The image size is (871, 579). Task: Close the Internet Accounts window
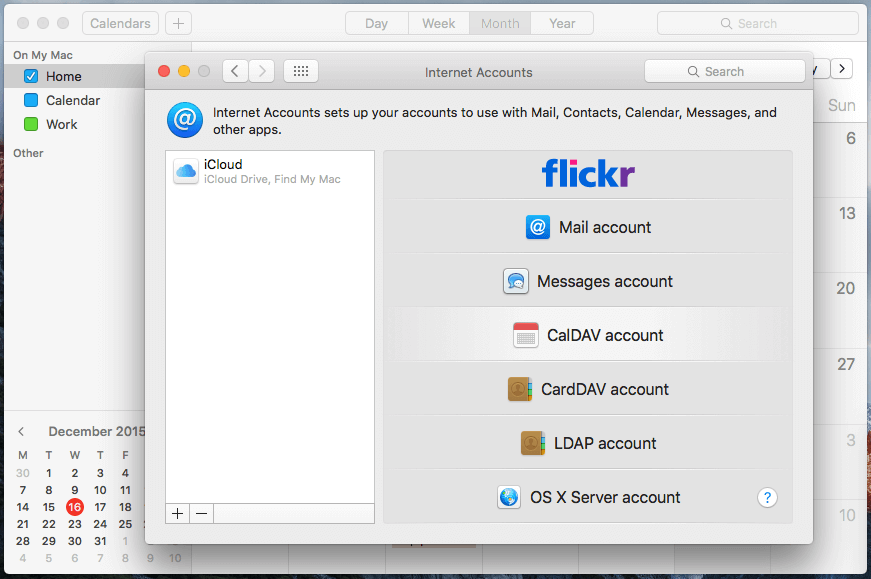(x=164, y=71)
